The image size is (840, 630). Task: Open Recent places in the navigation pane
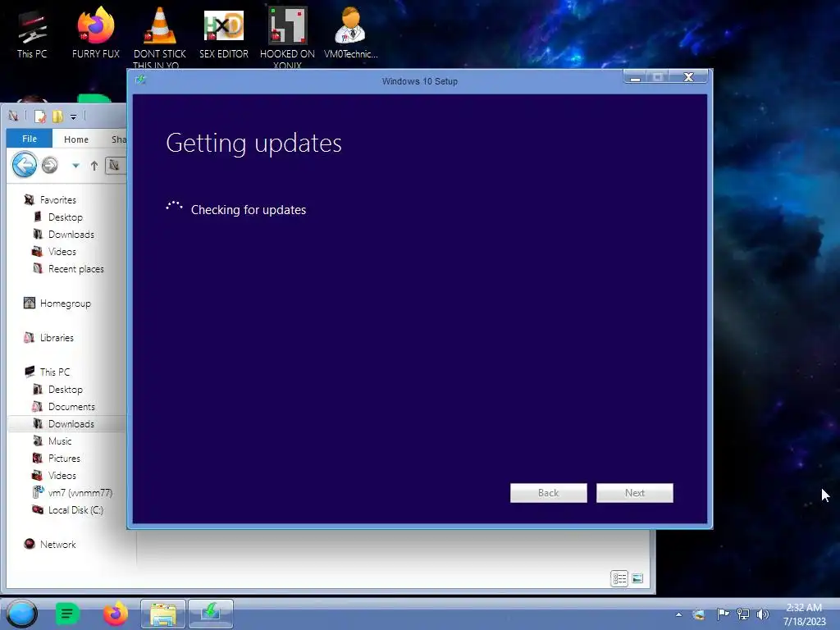(x=76, y=268)
